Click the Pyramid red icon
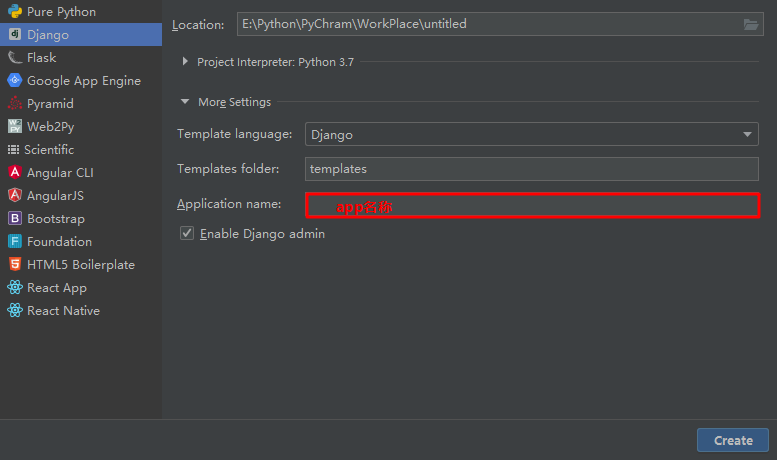Screen dimensions: 777x460 (x=15, y=103)
